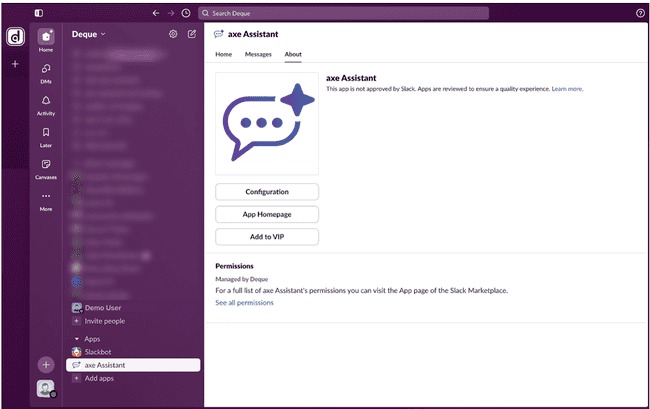
Task: Click the Configuration button
Action: 267,191
